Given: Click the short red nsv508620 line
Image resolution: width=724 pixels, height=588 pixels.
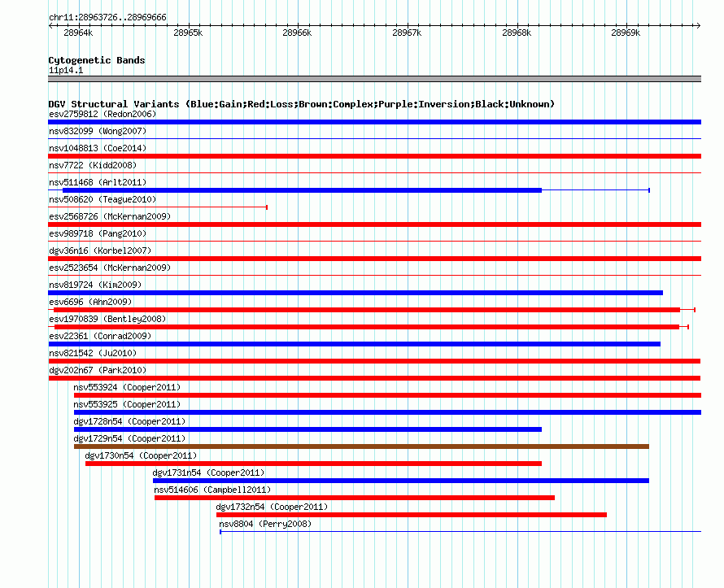Looking at the screenshot, I should pyautogui.click(x=158, y=207).
